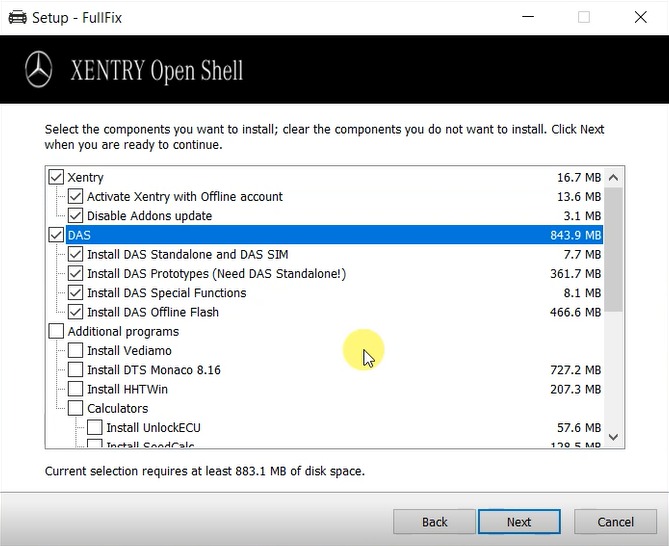Select Install UnlockECU label
Image resolution: width=669 pixels, height=546 pixels.
click(153, 428)
